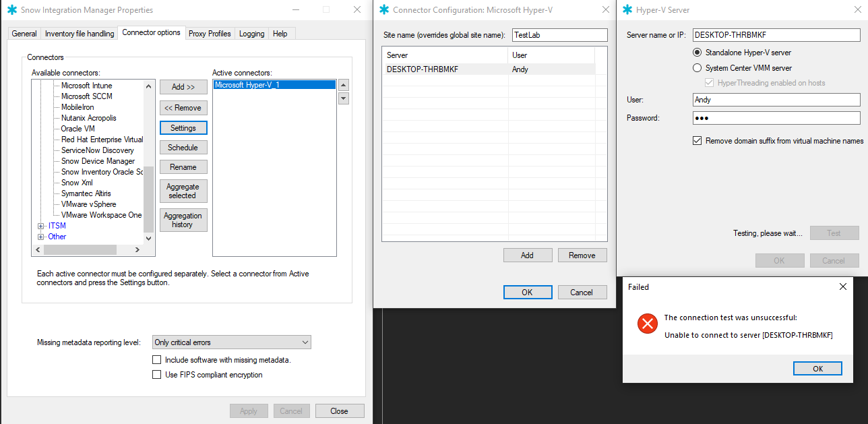
Task: Click the Snow logo in Connector Configuration title bar
Action: 384,10
